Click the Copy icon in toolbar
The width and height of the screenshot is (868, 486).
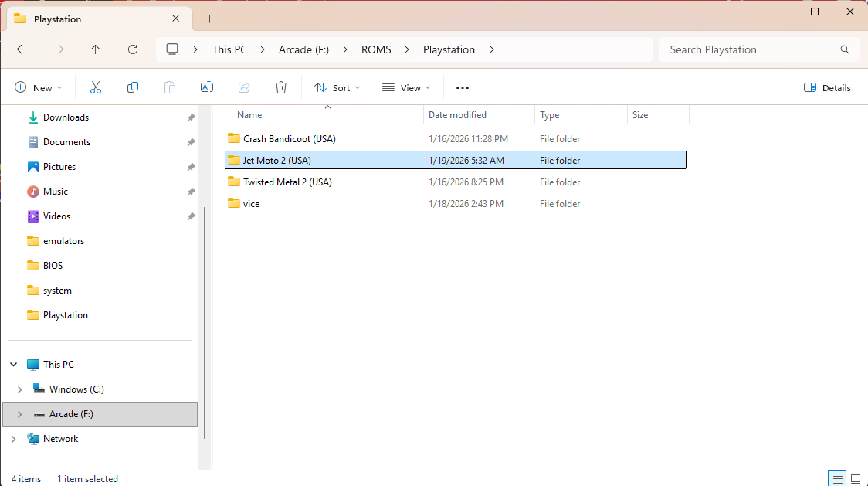(133, 88)
